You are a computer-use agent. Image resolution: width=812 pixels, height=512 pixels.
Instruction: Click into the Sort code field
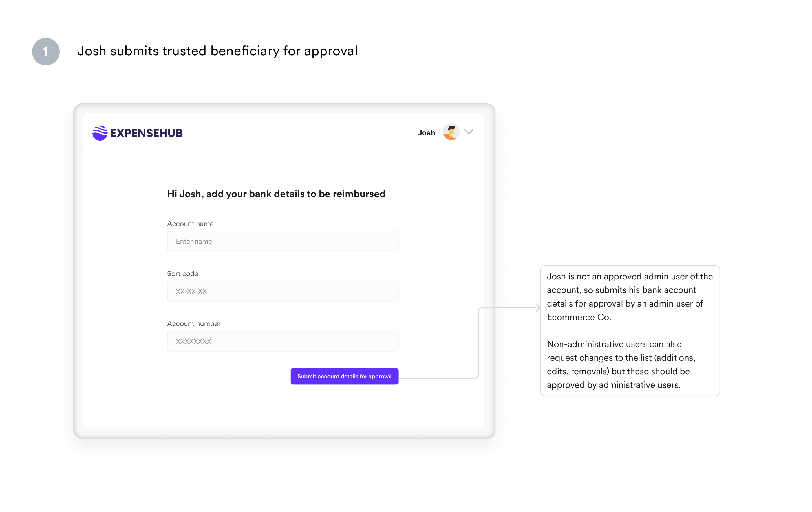[x=283, y=291]
